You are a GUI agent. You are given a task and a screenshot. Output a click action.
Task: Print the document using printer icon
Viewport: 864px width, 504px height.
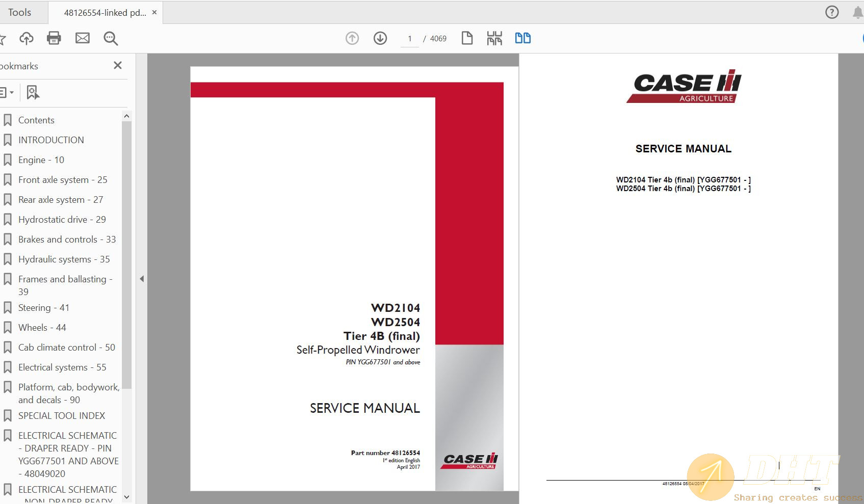[54, 38]
